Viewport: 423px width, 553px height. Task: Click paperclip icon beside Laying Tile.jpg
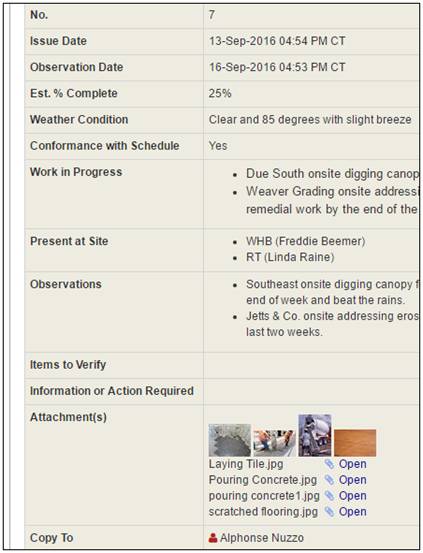point(329,464)
